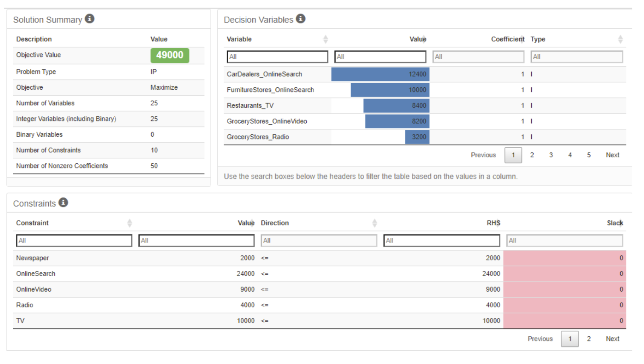Sort the Variable column ascending

pos(326,39)
